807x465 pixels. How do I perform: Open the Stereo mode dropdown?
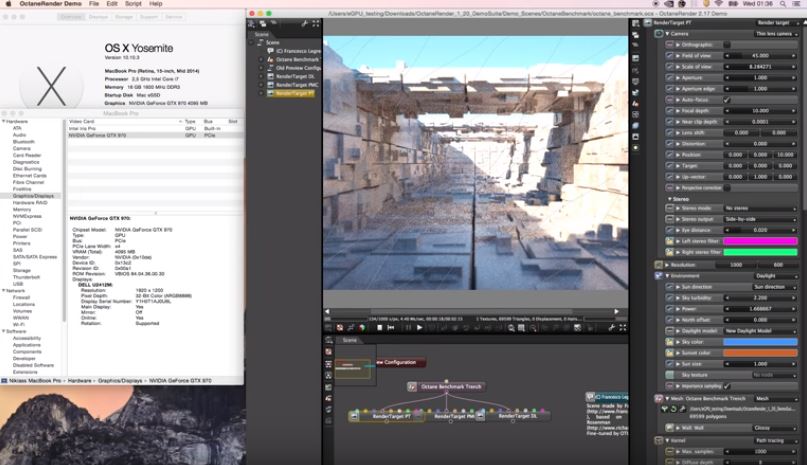tap(760, 208)
